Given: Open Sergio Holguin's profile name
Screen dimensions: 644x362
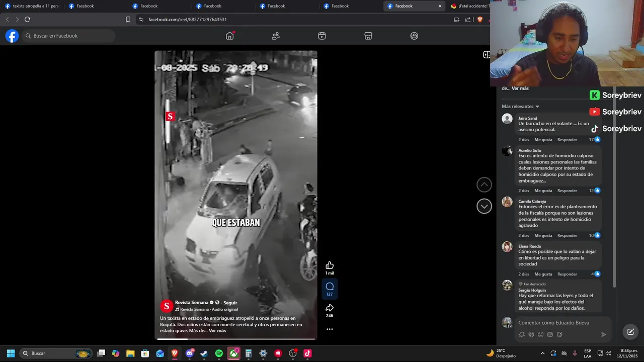Looking at the screenshot, I should (532, 290).
